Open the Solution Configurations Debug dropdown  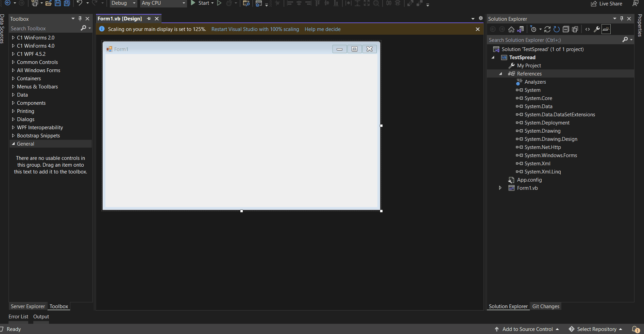123,3
